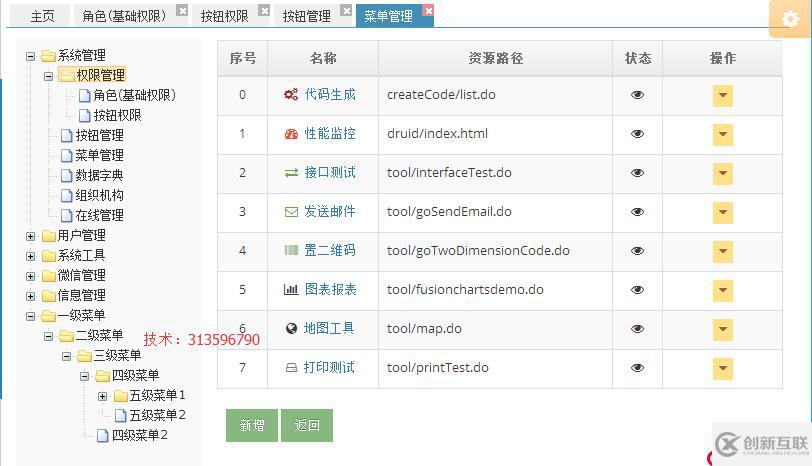The width and height of the screenshot is (812, 466).
Task: Click the 在线管理 page icon
Action: point(66,215)
